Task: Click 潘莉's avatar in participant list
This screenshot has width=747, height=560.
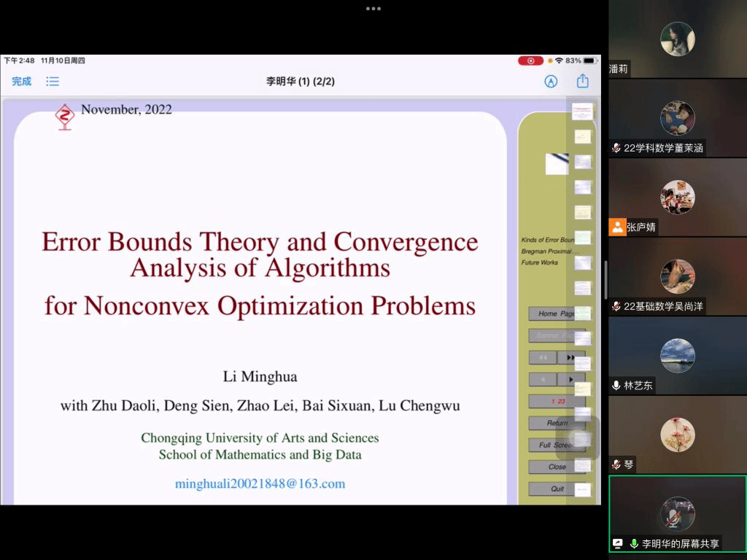Action: 677,39
